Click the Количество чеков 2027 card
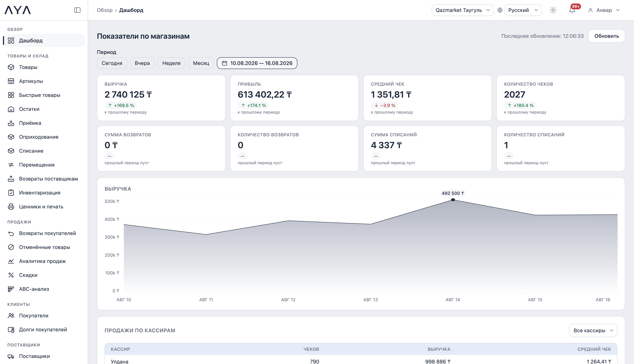Screen dimensions: 634x364 [x=561, y=98]
